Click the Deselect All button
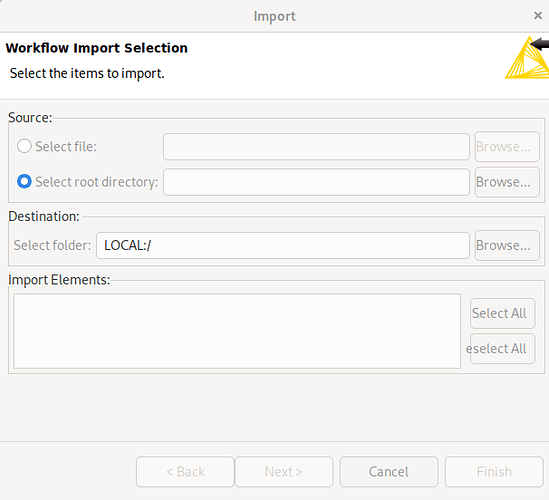 (x=502, y=349)
